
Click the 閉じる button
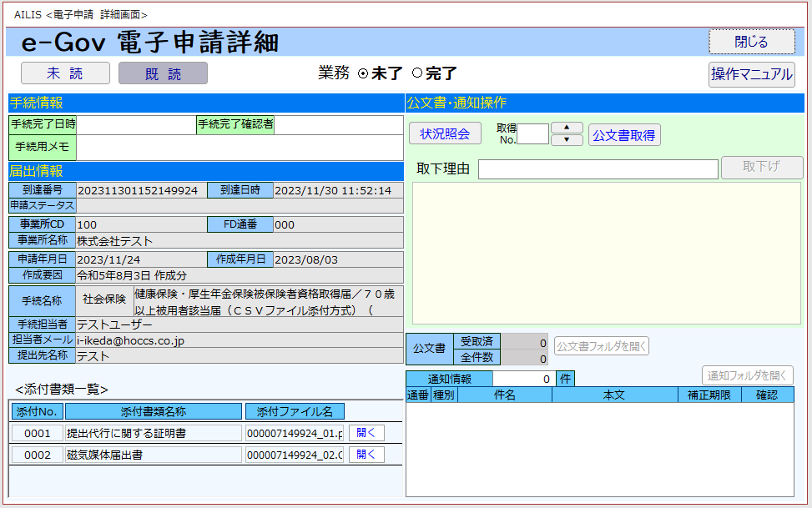751,41
